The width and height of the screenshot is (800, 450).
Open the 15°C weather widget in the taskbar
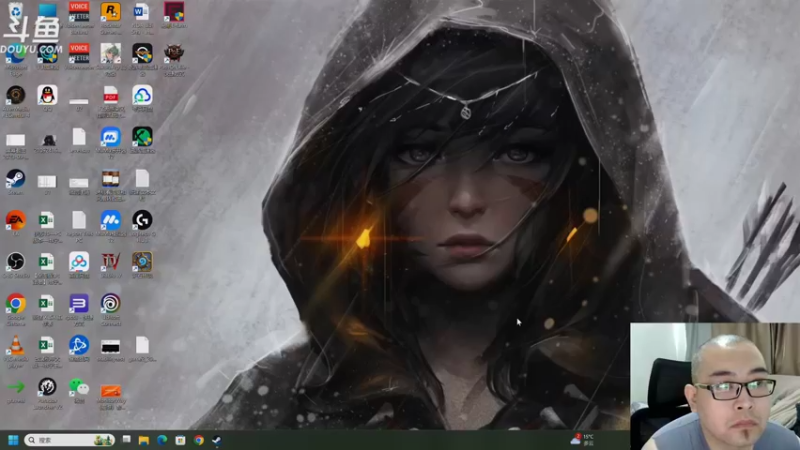click(583, 440)
